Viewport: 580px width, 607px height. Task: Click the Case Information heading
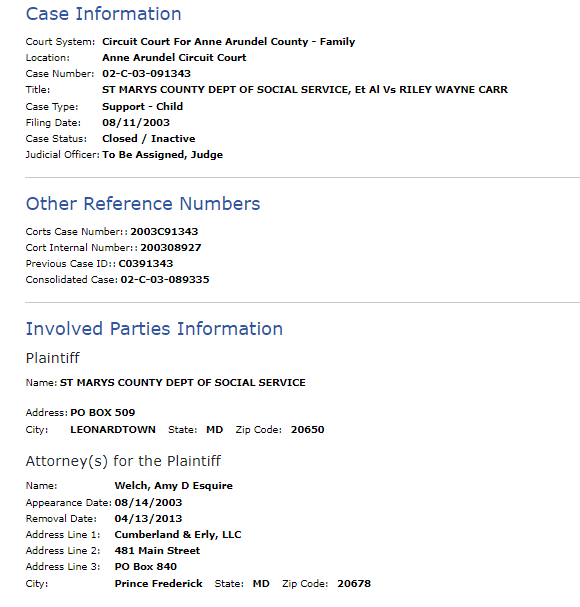pyautogui.click(x=103, y=14)
